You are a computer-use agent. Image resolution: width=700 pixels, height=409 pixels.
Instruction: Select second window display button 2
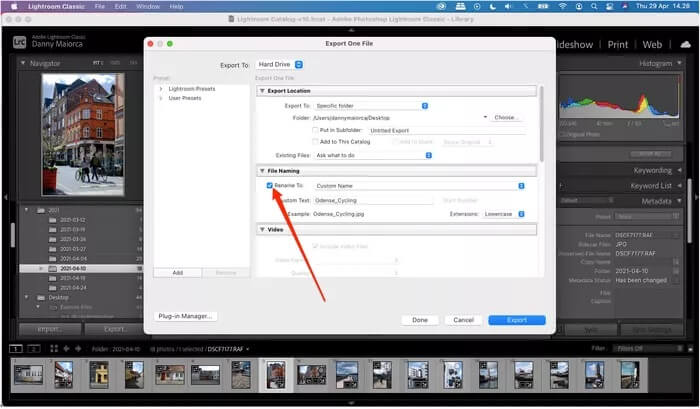pos(34,349)
